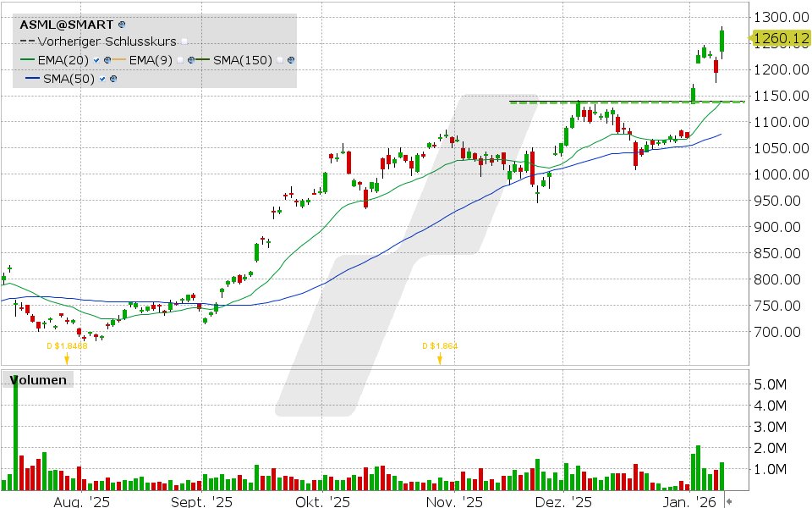
Task: Open the EMA(20) settings globe icon
Action: 107,59
